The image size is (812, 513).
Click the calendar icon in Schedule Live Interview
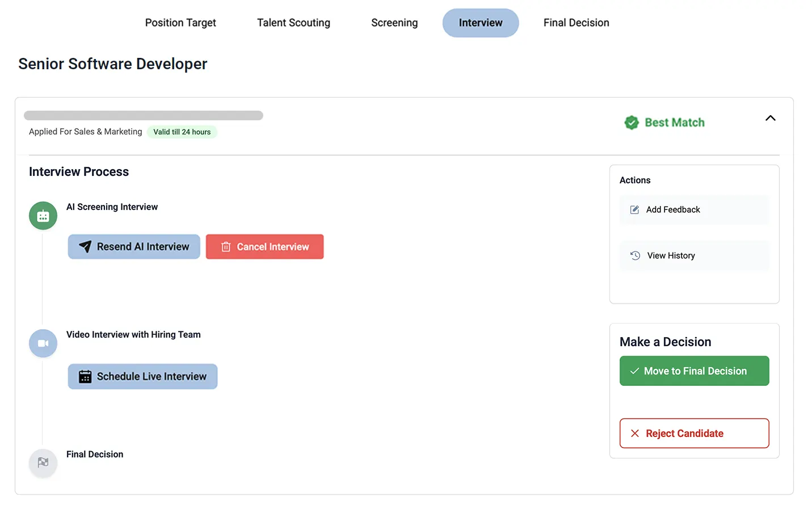(85, 376)
